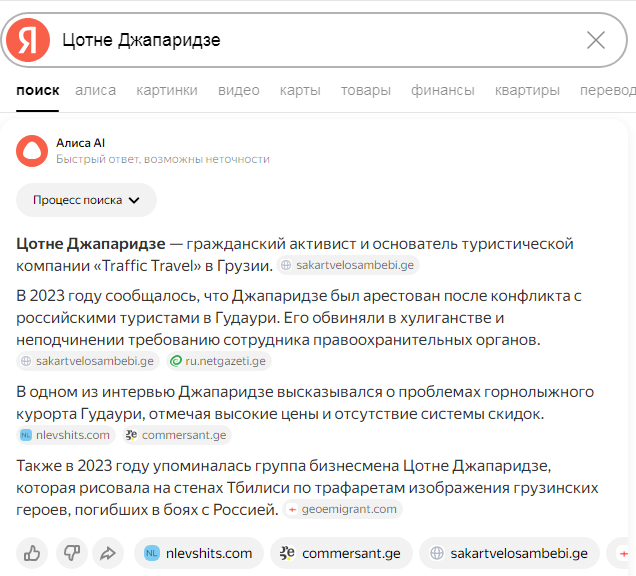Viewport: 636px width, 576px height.
Task: Open the ru.netgazeti.ge source chip
Action: (219, 361)
